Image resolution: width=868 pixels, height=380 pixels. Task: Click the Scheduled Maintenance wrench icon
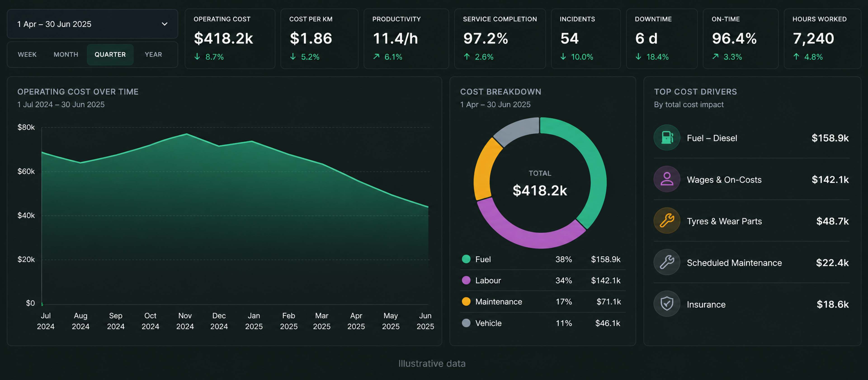[667, 262]
